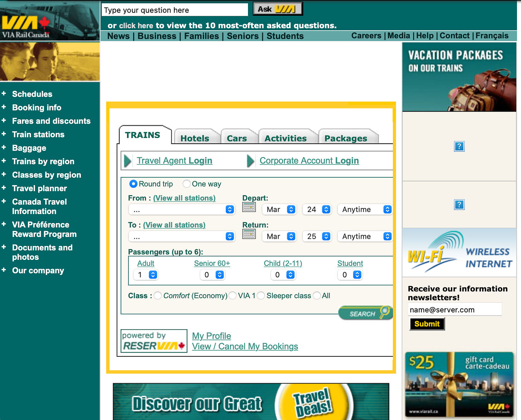This screenshot has width=521, height=420.
Task: Select the Round trip option
Action: pyautogui.click(x=133, y=184)
